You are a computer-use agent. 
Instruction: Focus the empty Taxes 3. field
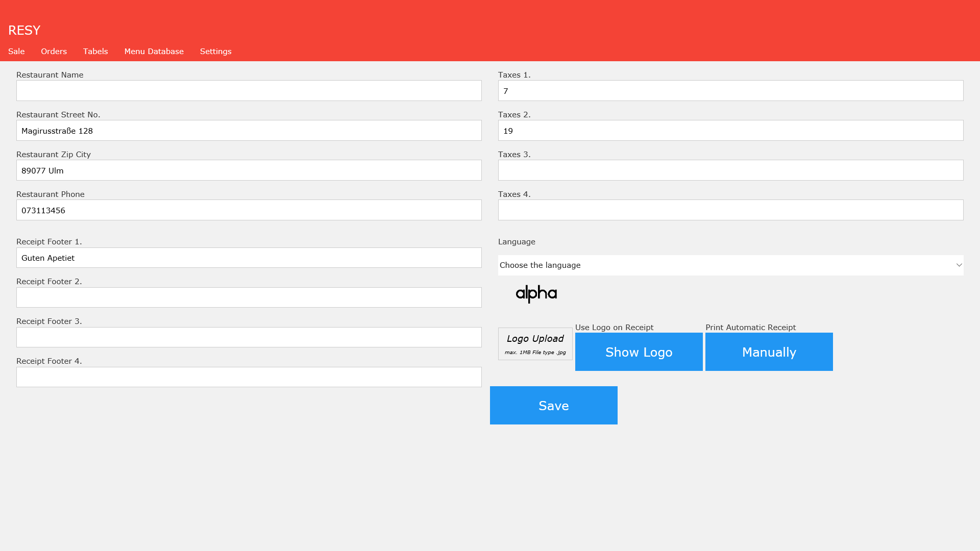[x=730, y=170]
